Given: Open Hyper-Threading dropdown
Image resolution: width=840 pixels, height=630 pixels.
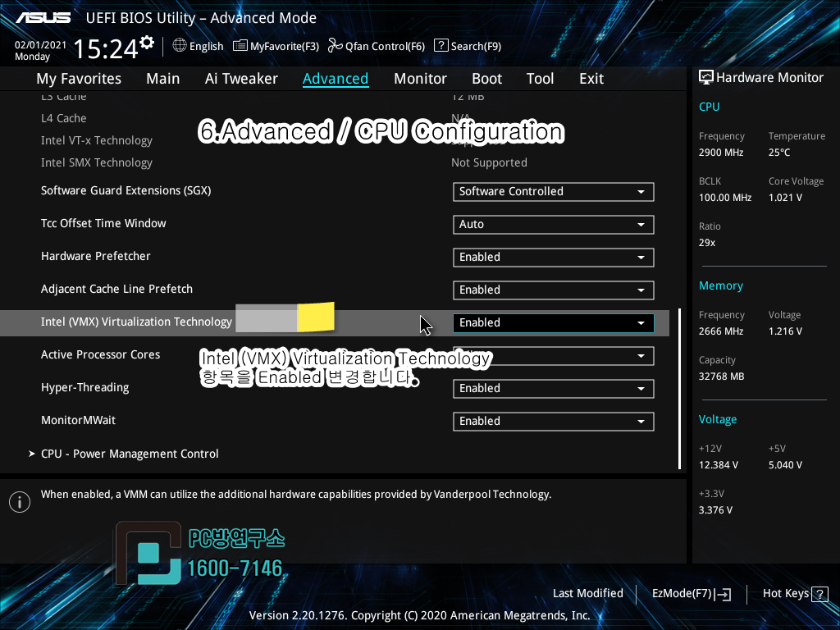Looking at the screenshot, I should pos(554,388).
